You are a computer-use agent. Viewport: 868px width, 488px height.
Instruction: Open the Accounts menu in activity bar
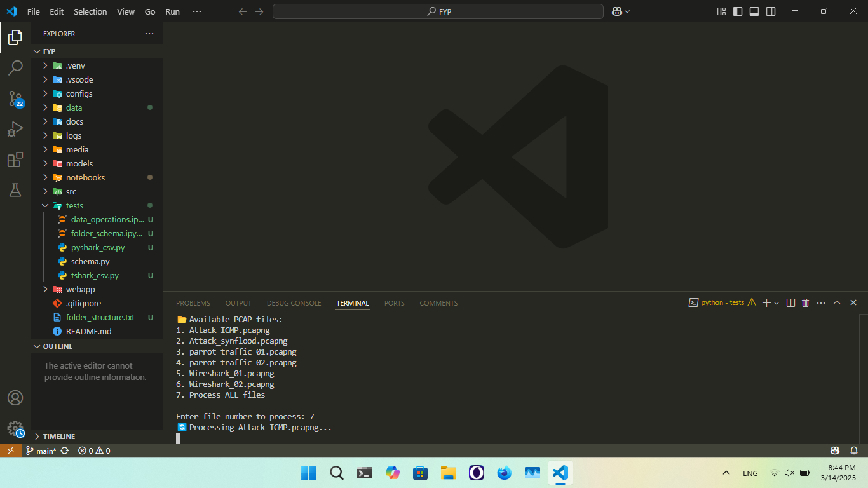click(15, 398)
